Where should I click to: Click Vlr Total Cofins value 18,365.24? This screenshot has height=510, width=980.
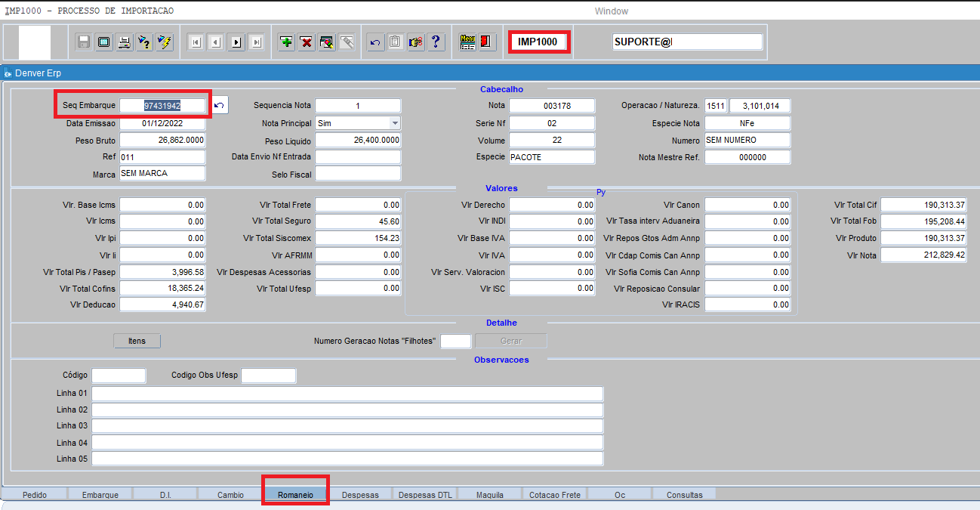coord(162,288)
